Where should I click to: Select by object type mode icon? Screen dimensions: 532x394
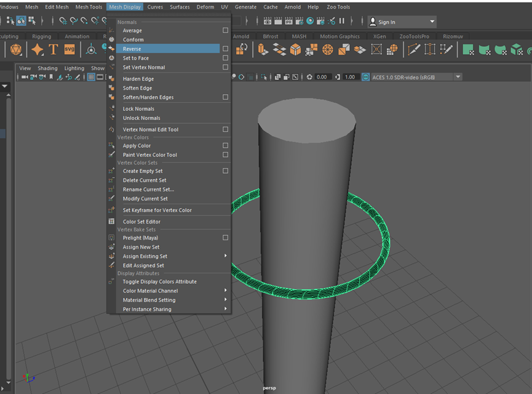[x=21, y=21]
